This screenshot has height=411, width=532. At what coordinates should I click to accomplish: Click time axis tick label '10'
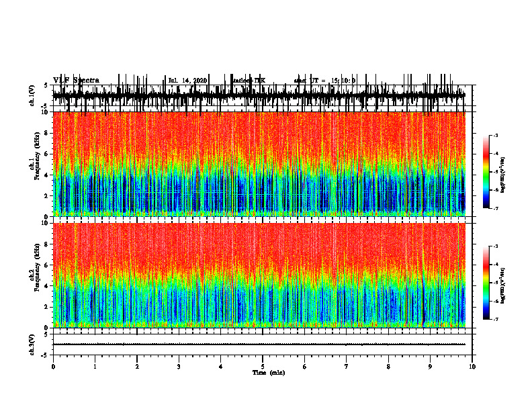pyautogui.click(x=472, y=367)
